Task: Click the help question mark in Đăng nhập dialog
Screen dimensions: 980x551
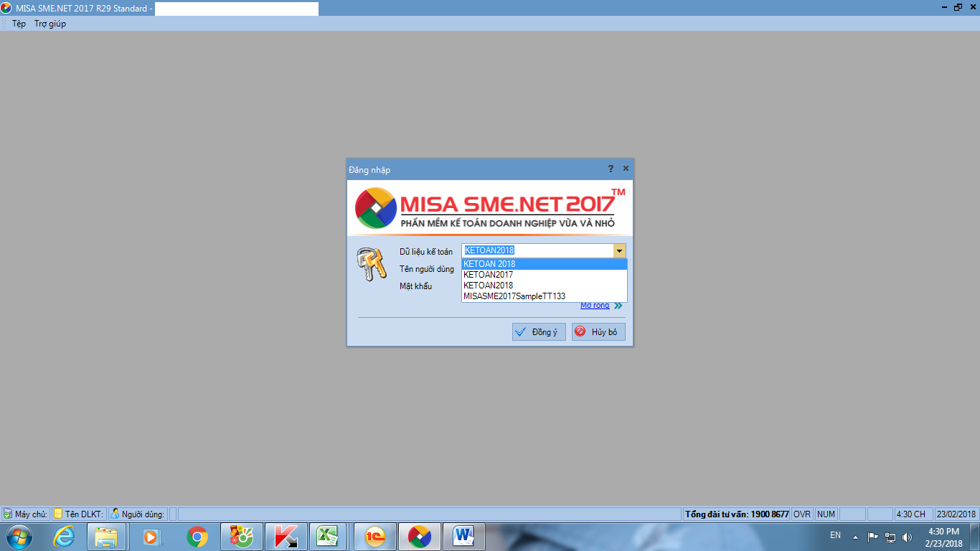Action: coord(611,169)
